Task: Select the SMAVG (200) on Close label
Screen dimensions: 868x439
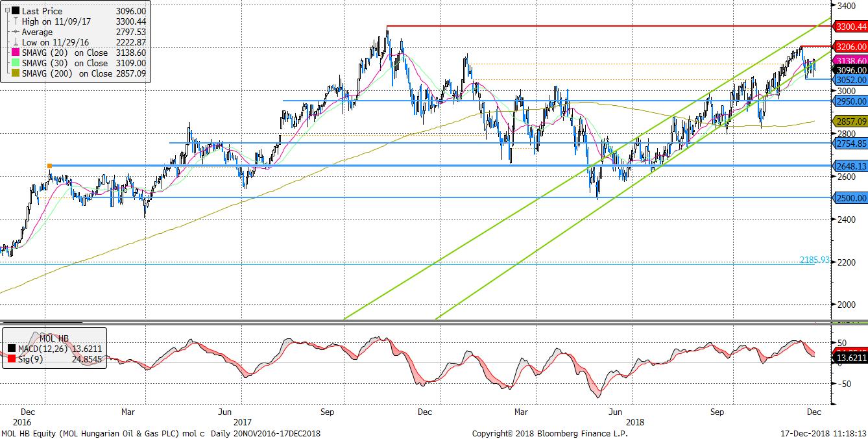Action: [x=67, y=73]
